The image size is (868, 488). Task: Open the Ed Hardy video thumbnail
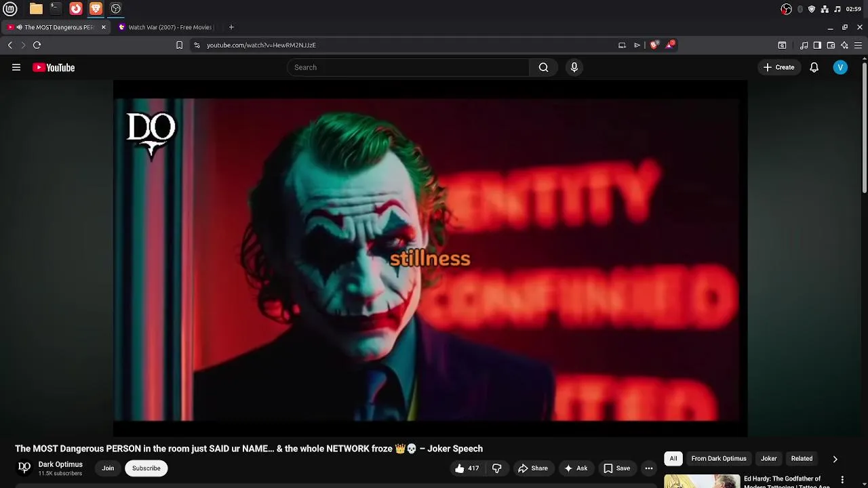(x=702, y=481)
